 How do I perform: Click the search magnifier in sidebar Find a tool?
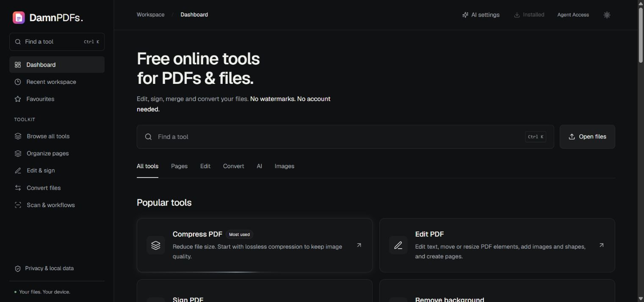[18, 42]
